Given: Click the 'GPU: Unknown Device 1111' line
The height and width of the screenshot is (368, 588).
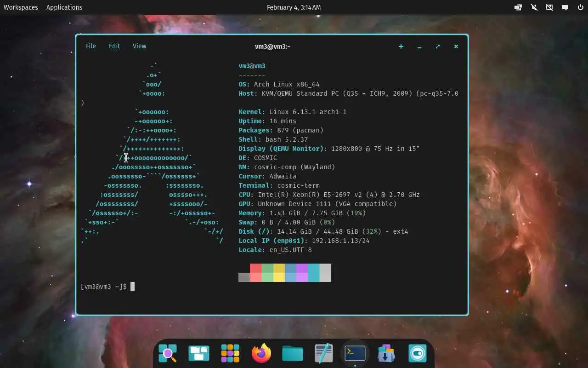Looking at the screenshot, I should [x=317, y=204].
